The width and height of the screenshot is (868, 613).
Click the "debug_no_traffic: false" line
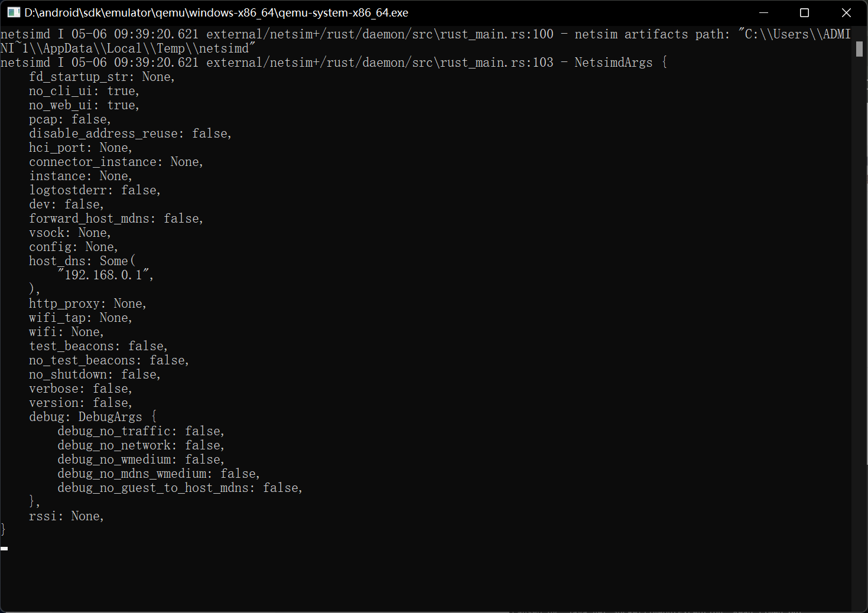(x=141, y=431)
